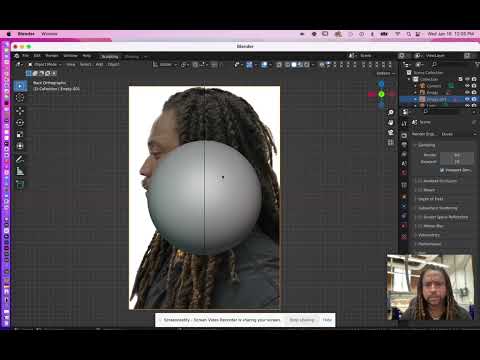The image size is (480, 360).
Task: Switch perspective/orthographic with grid gizmo
Action: (391, 143)
